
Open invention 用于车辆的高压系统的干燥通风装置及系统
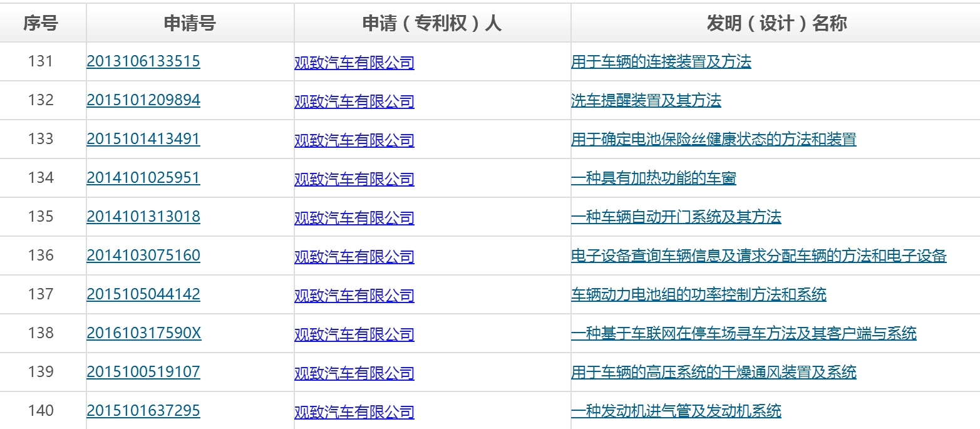714,372
